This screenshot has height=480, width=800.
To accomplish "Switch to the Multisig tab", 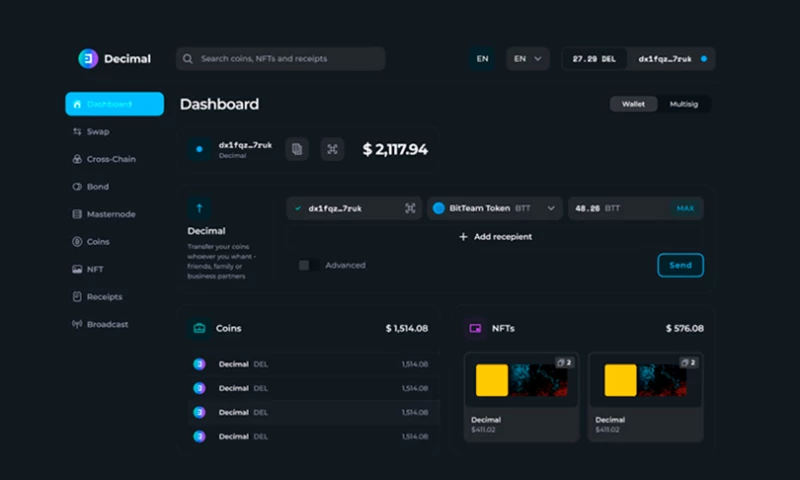I will tap(684, 104).
